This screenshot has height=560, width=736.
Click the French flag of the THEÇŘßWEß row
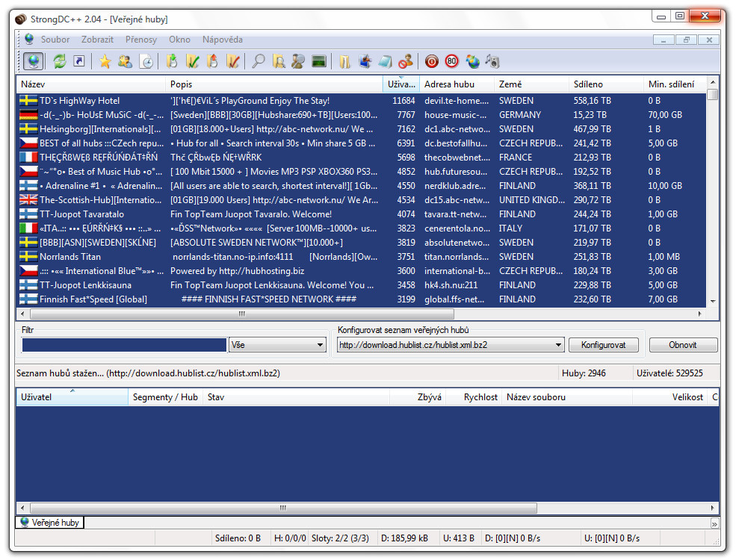28,158
